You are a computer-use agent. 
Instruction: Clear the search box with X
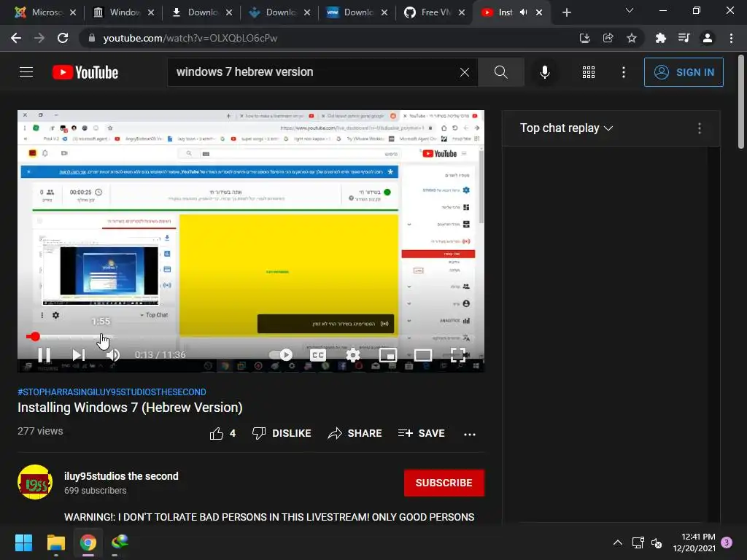point(465,72)
